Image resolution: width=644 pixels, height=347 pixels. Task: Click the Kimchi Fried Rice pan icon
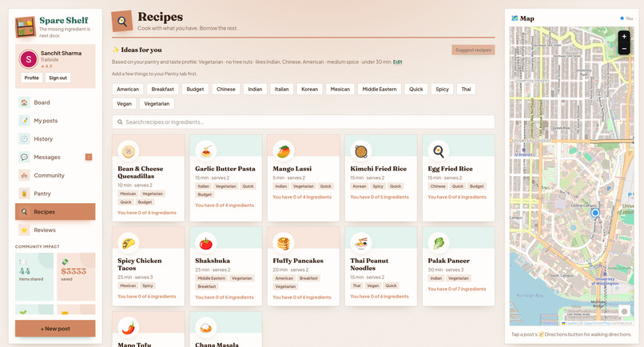tap(361, 151)
